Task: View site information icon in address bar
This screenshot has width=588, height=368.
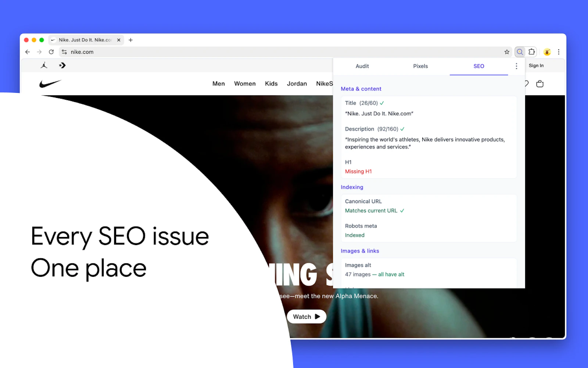Action: [64, 52]
